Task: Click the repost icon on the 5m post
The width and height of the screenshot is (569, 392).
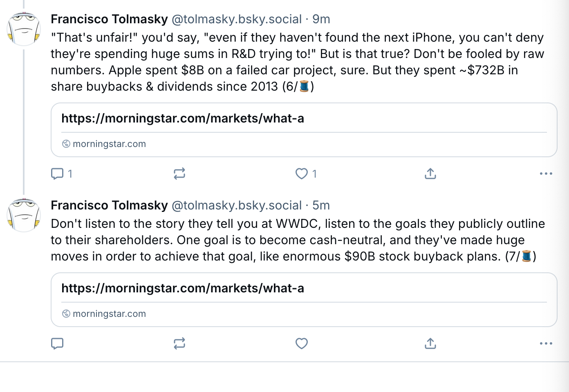Action: pyautogui.click(x=179, y=343)
